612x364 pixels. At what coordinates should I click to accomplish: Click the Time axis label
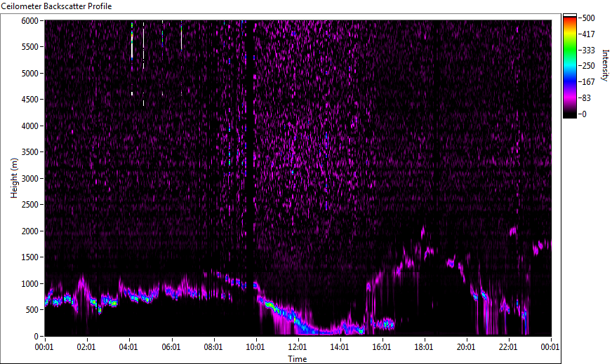(298, 359)
